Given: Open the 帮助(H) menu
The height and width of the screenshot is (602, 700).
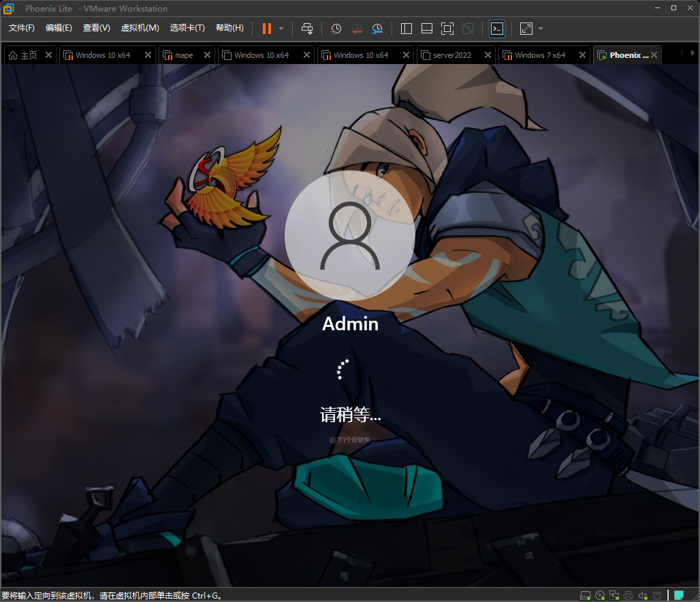Looking at the screenshot, I should 229,28.
